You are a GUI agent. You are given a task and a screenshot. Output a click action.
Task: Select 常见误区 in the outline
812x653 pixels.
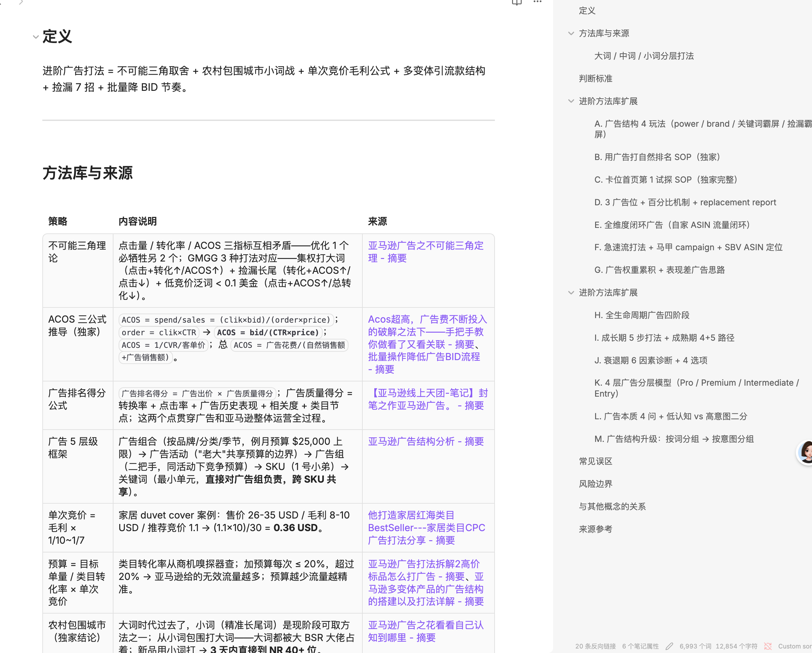click(x=595, y=461)
